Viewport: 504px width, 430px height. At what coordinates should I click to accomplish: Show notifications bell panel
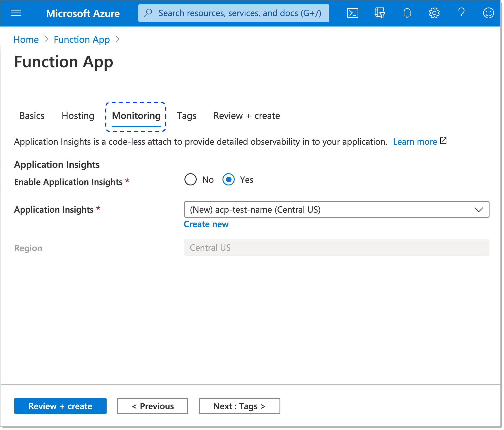point(407,13)
